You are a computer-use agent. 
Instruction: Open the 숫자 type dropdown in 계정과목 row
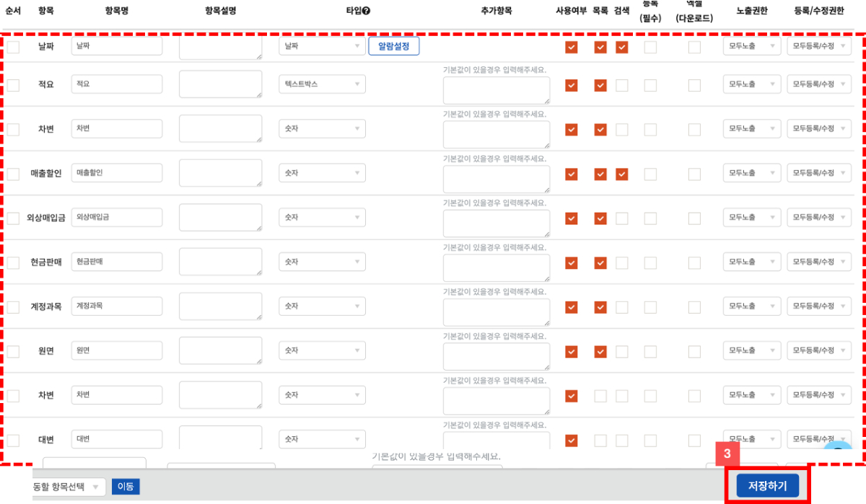[x=322, y=306]
